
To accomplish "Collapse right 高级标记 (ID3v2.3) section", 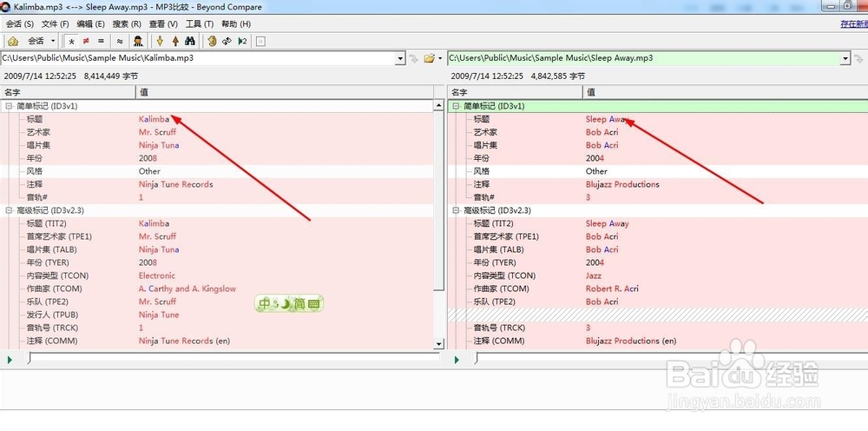I will click(457, 210).
